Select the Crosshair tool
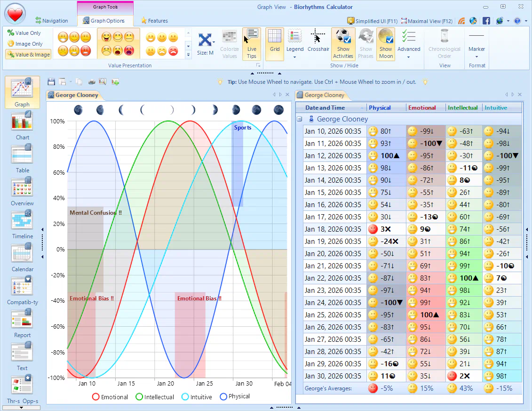The image size is (532, 411). [x=318, y=42]
